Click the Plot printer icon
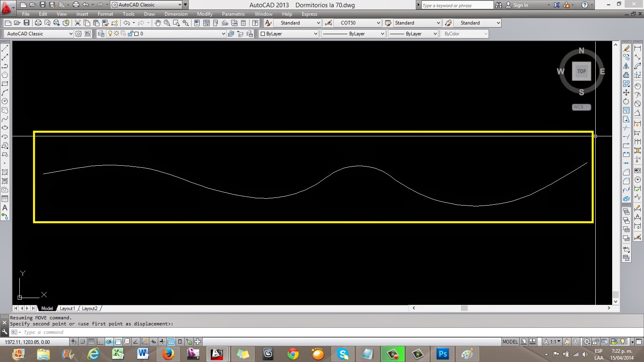Image resolution: width=644 pixels, height=362 pixels. (38, 23)
